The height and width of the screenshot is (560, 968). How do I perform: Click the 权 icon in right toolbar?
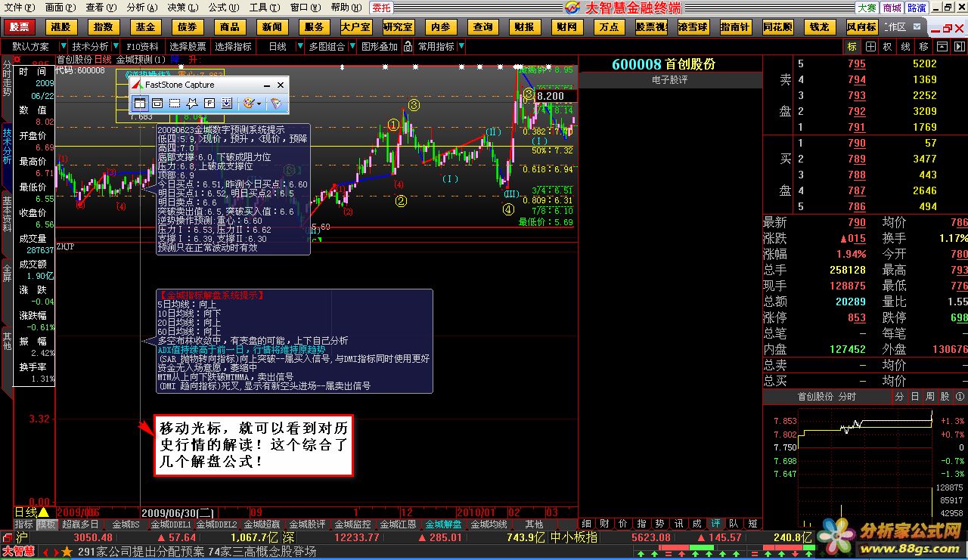pos(887,46)
